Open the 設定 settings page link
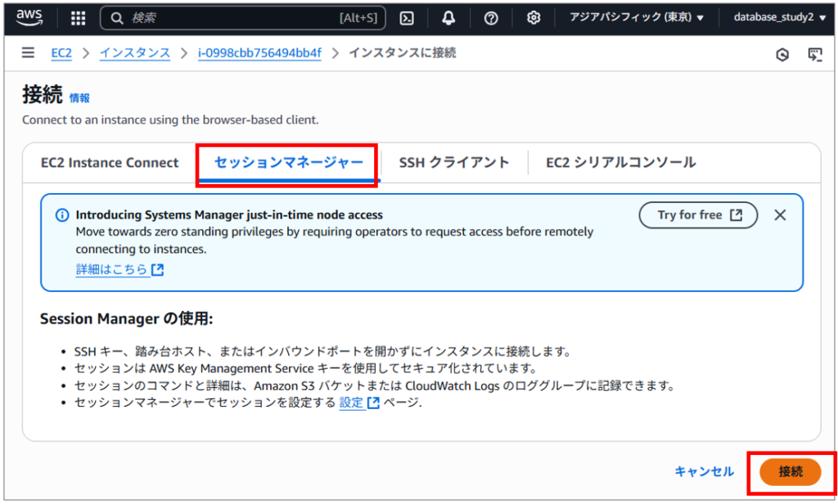 359,403
